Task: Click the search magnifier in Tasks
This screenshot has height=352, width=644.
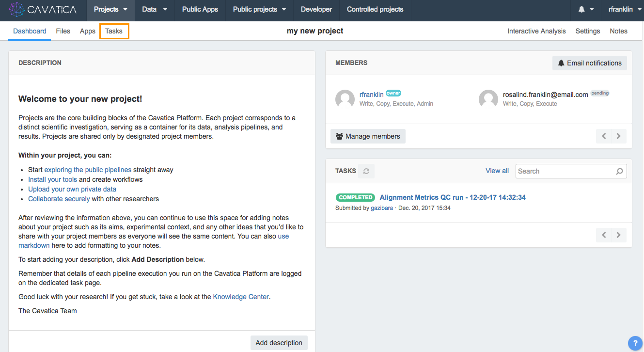Action: pyautogui.click(x=619, y=171)
